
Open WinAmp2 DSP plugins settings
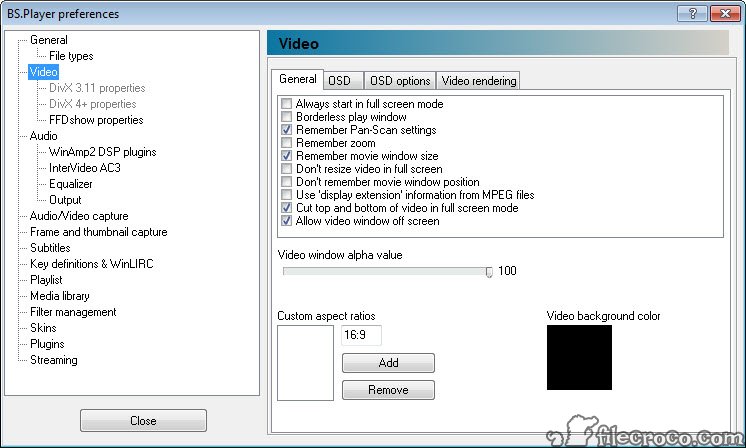(x=102, y=152)
